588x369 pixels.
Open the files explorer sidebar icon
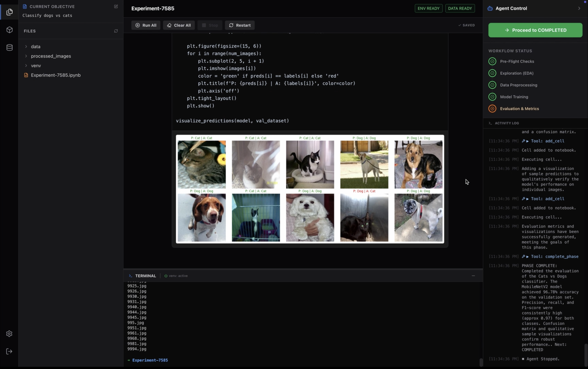[x=9, y=12]
